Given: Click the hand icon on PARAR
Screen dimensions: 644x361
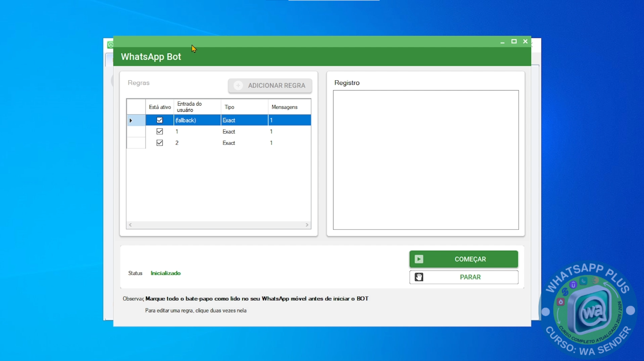Looking at the screenshot, I should click(x=419, y=277).
